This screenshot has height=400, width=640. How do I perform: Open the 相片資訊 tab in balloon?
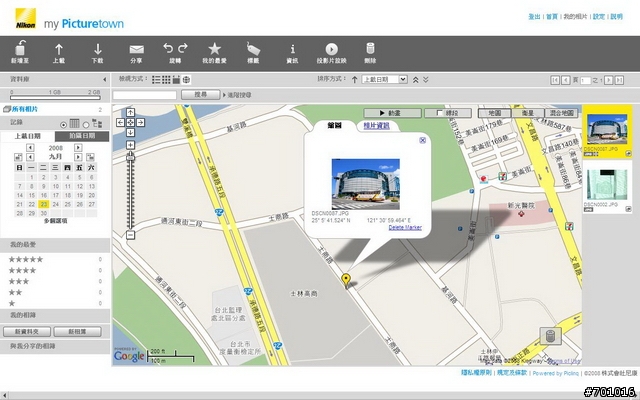(x=376, y=126)
